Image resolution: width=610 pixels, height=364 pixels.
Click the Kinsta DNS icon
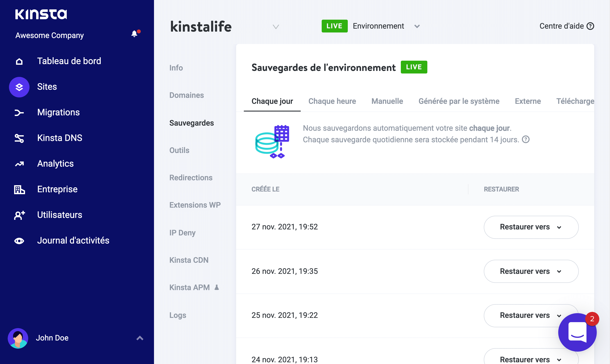pyautogui.click(x=19, y=138)
